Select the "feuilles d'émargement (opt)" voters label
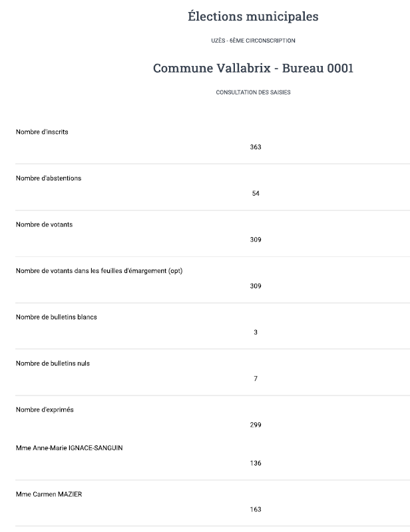410x532 pixels. tap(99, 271)
